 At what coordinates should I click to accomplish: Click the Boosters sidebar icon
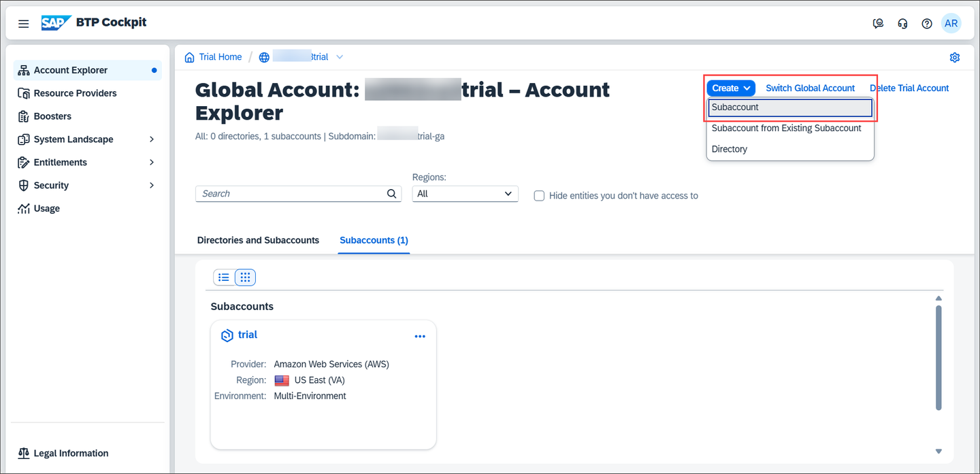[24, 116]
